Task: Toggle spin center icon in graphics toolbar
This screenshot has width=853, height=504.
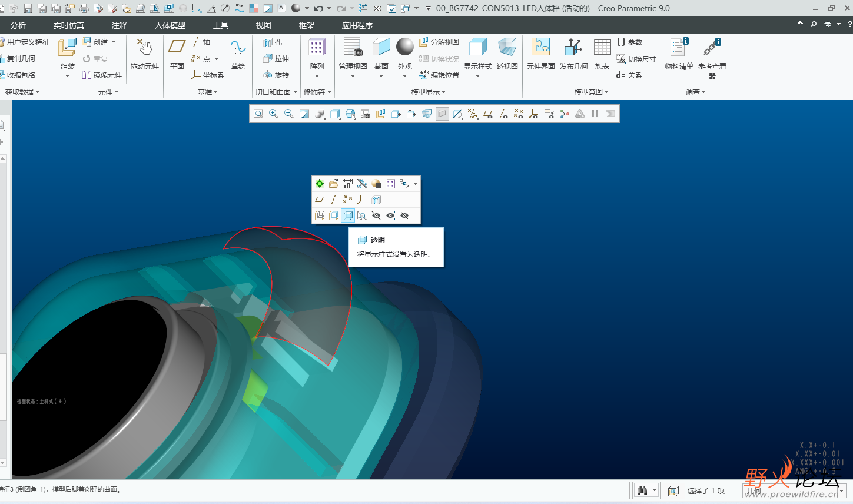Action: pyautogui.click(x=565, y=114)
